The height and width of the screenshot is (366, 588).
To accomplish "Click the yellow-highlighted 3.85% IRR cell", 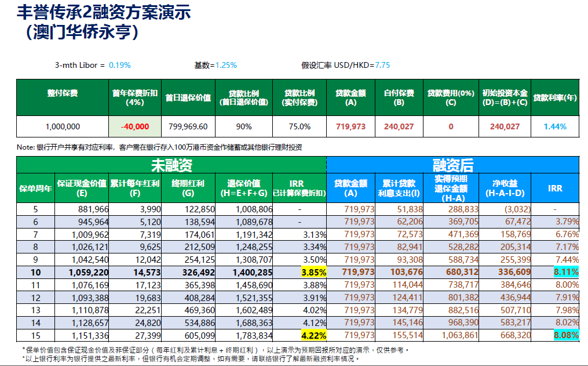I will [x=314, y=273].
